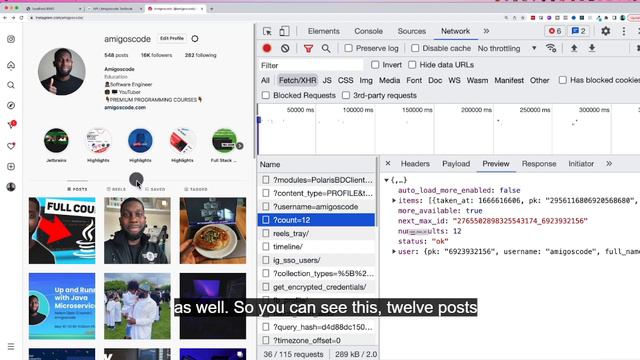Filter requests by JS type
This screenshot has height=360, width=640.
click(327, 80)
